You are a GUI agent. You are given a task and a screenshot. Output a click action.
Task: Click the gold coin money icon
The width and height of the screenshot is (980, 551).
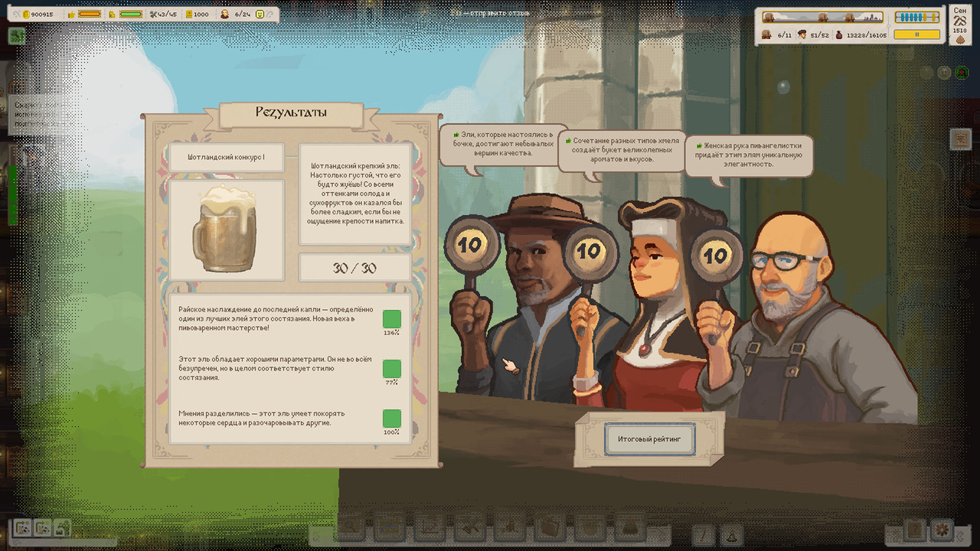pyautogui.click(x=26, y=14)
